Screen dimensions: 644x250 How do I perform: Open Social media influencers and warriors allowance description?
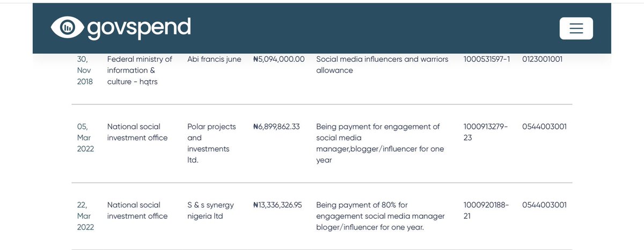tap(382, 65)
